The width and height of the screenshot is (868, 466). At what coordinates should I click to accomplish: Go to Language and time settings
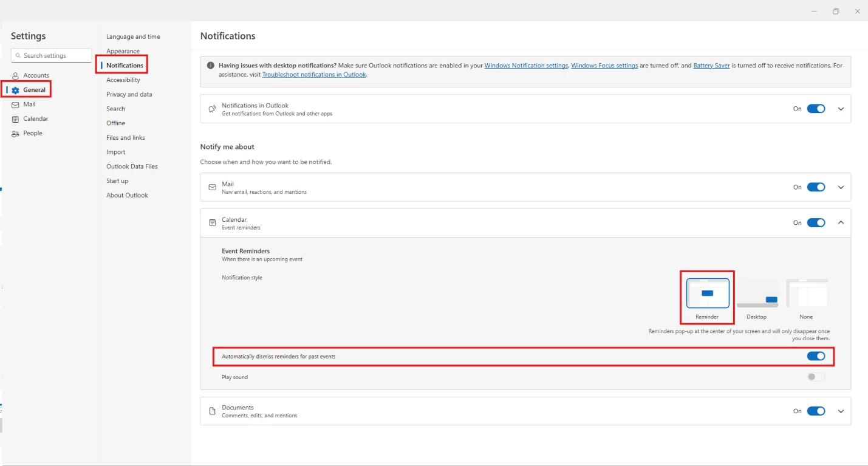coord(133,37)
